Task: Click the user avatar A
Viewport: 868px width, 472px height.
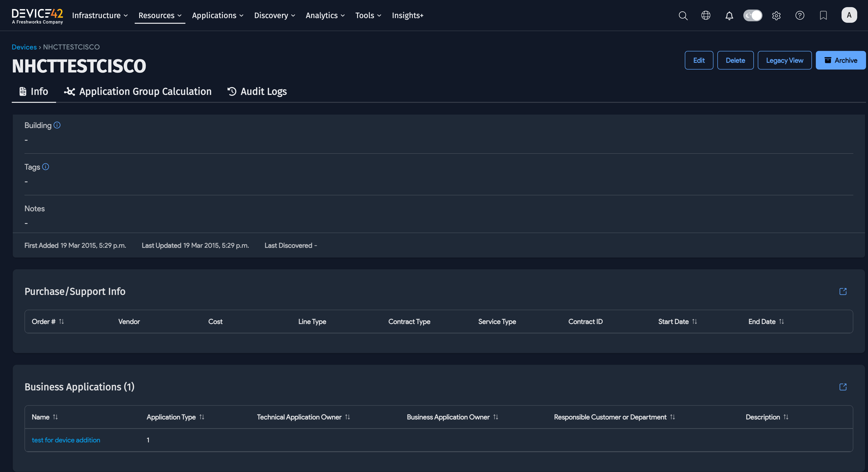Action: click(x=849, y=15)
